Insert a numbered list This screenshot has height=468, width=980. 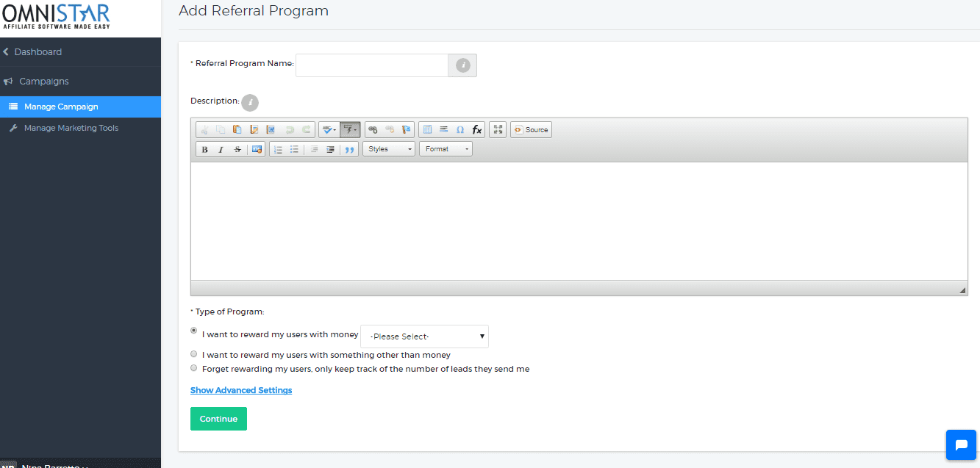[x=278, y=149]
